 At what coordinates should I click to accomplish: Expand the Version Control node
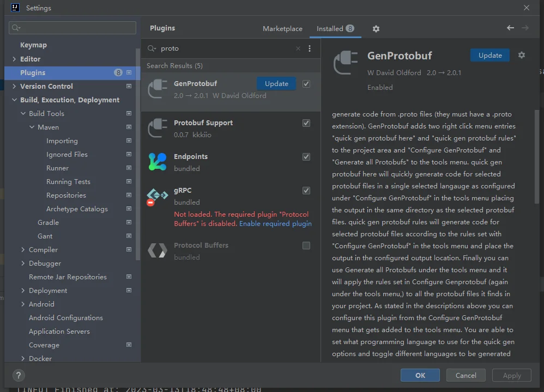[14, 86]
